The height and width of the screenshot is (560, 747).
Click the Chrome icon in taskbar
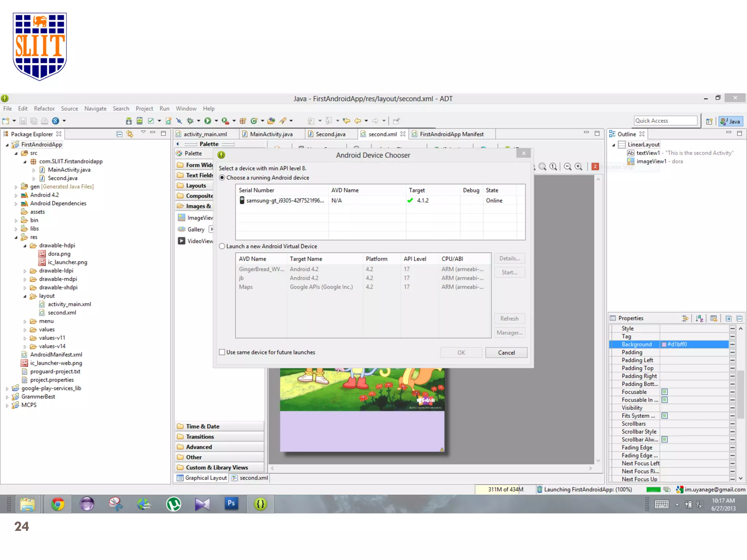[58, 504]
